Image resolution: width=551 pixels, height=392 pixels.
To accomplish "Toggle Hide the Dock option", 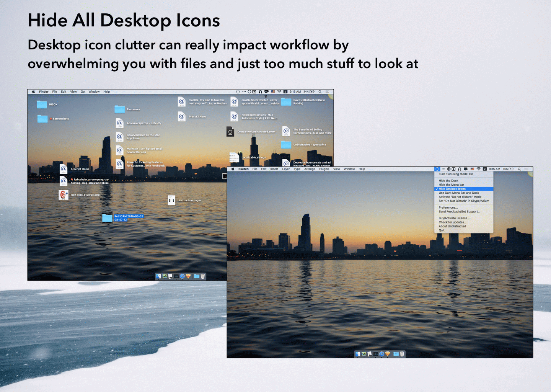I will (464, 181).
